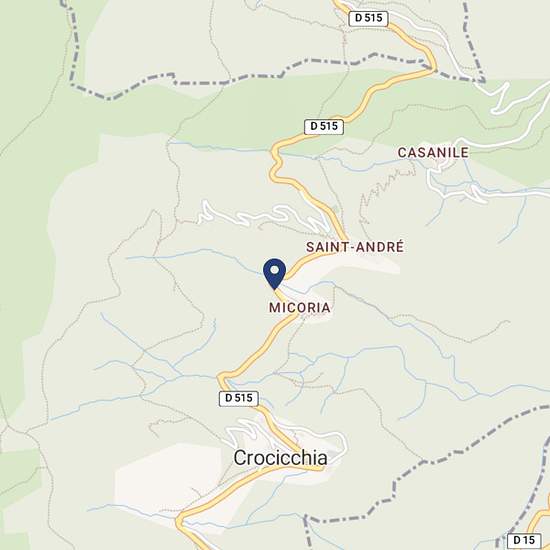Open the Crocicchia village label
550x550 pixels.
[280, 458]
